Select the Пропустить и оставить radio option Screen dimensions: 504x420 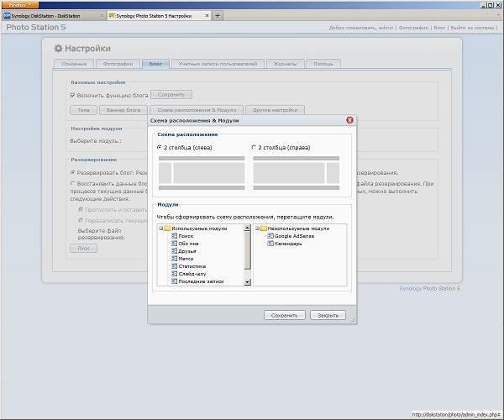coord(81,209)
